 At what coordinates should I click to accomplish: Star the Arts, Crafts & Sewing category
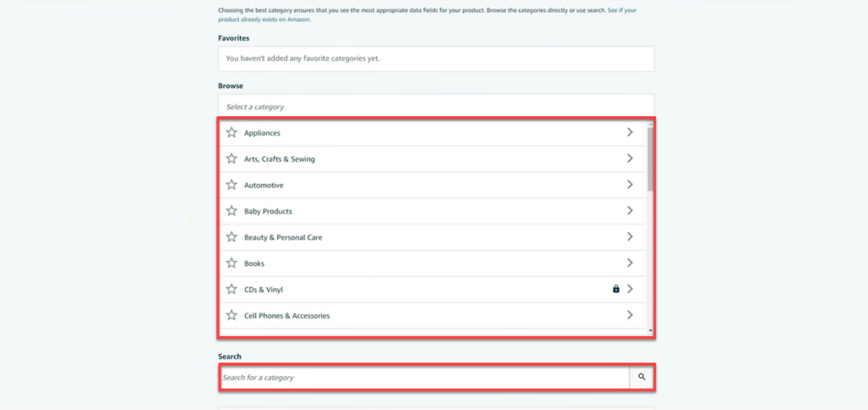[x=231, y=158]
